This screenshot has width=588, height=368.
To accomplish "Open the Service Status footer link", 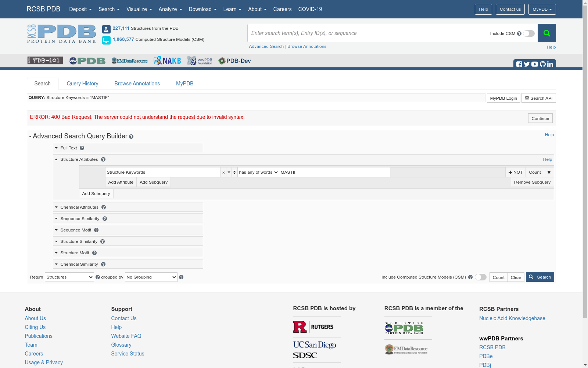I will pyautogui.click(x=128, y=354).
